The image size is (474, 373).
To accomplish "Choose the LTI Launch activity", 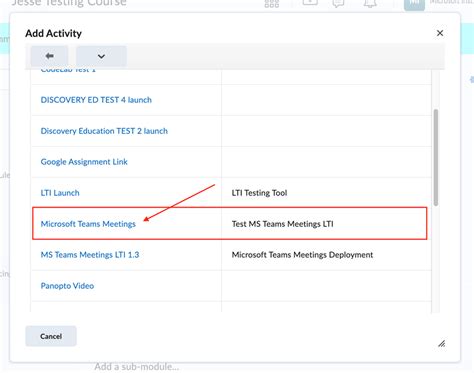I will pos(60,193).
